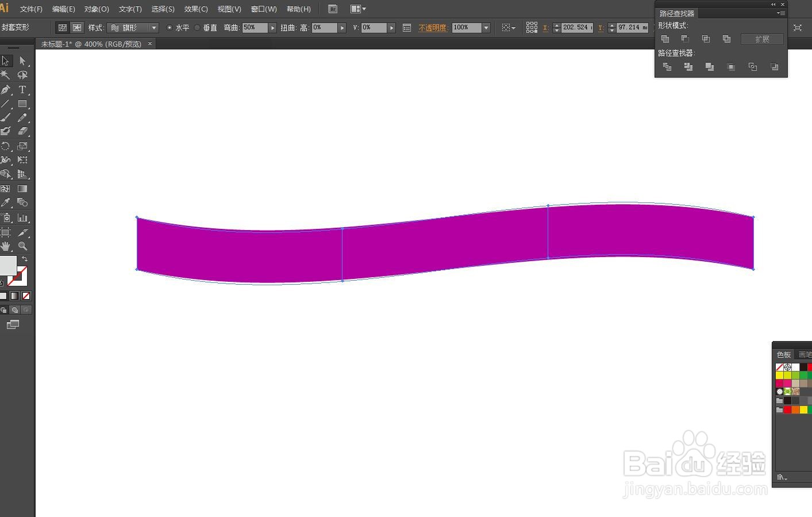Viewport: 812px width, 517px height.
Task: Open Adobe Bridge via Br icon
Action: click(x=333, y=9)
